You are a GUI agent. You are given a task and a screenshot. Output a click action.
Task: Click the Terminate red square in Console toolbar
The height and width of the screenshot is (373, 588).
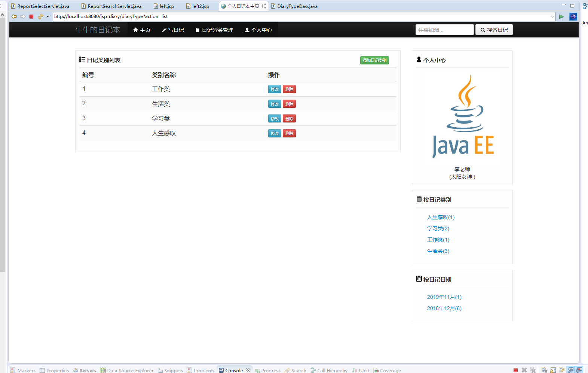515,370
